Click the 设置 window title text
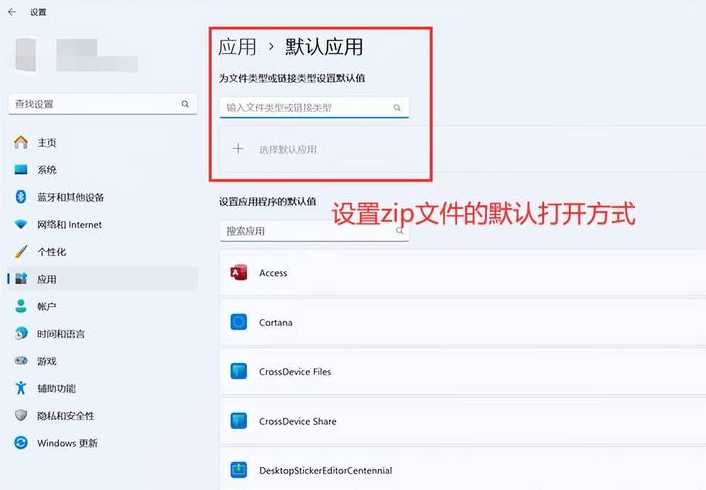 pyautogui.click(x=38, y=12)
